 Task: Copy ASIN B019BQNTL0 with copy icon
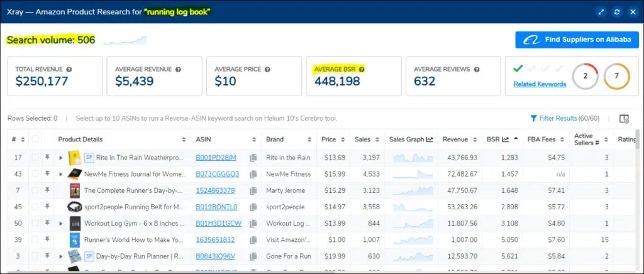click(x=253, y=207)
